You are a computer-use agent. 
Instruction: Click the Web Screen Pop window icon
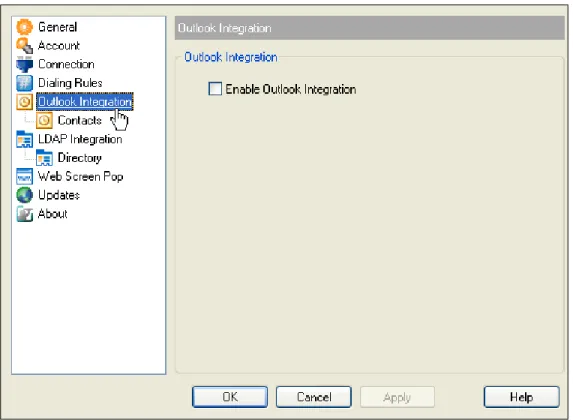click(24, 176)
